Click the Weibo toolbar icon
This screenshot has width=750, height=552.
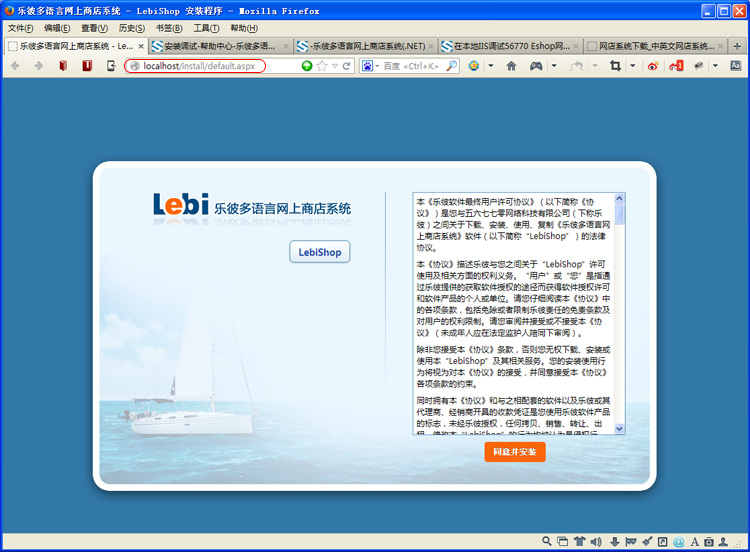pos(652,66)
